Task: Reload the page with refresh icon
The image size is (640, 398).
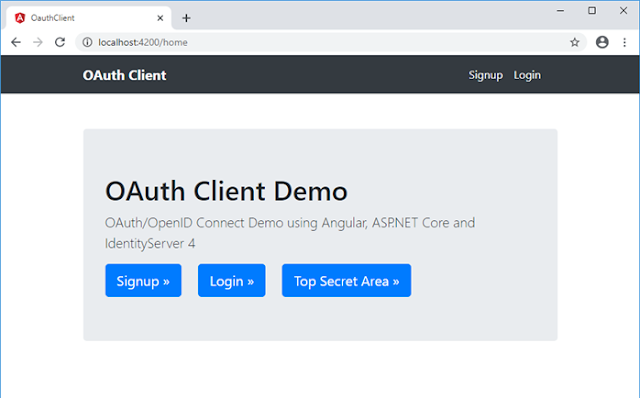Action: [60, 42]
